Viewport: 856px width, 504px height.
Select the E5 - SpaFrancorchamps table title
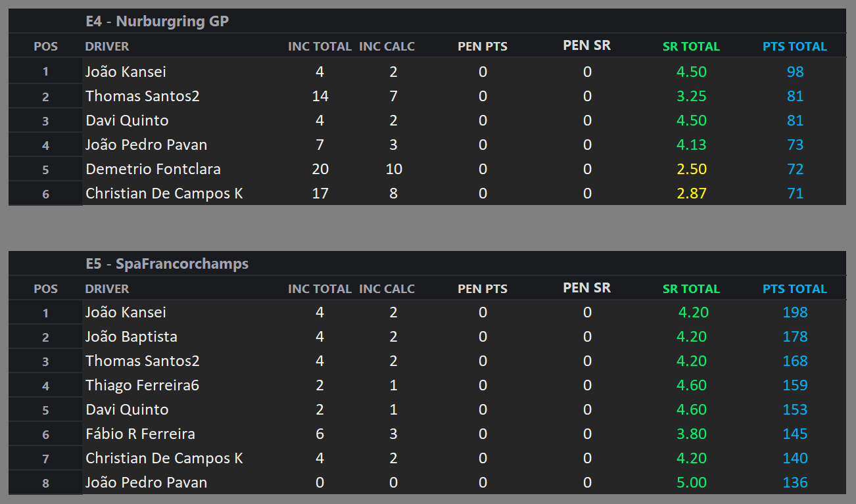coord(167,263)
